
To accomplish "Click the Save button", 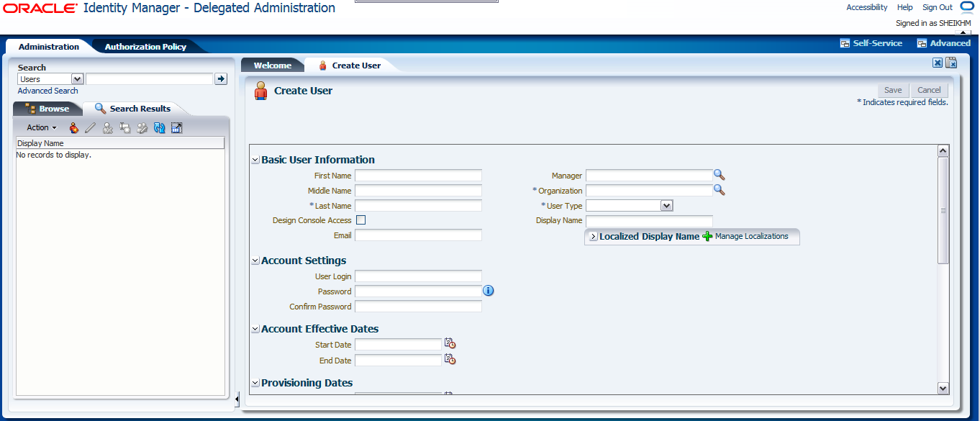I will (x=893, y=90).
